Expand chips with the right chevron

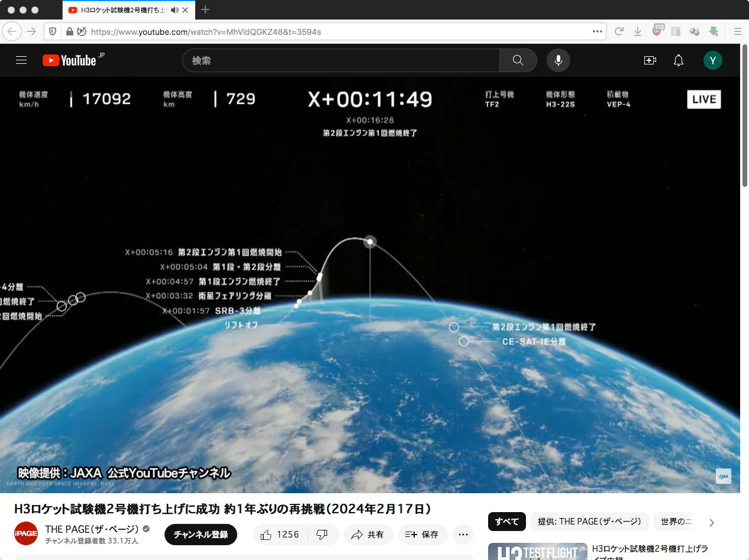point(712,522)
